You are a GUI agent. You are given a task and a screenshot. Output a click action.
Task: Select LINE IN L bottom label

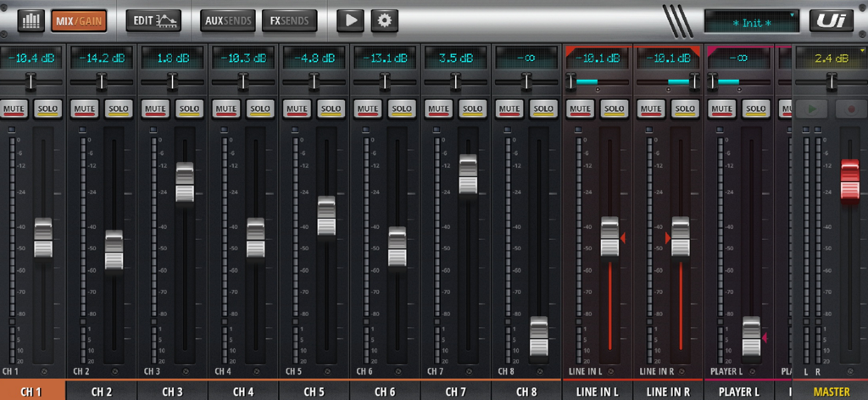[598, 392]
